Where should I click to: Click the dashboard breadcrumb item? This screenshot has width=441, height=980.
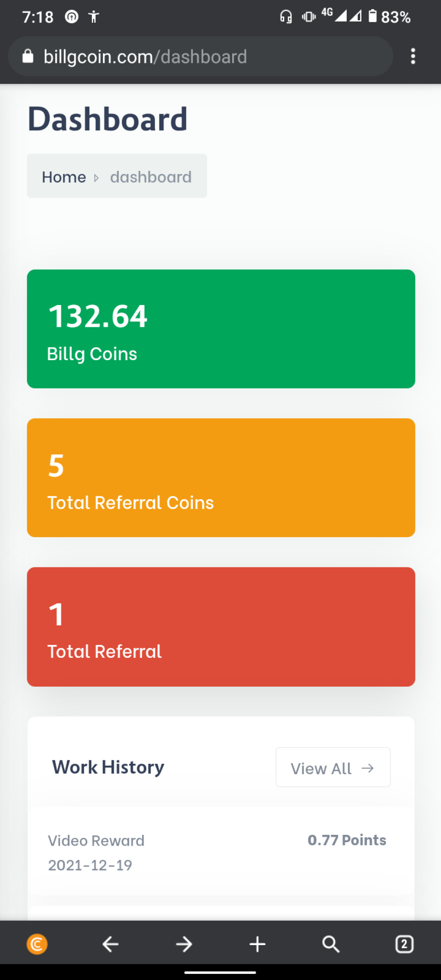[151, 177]
